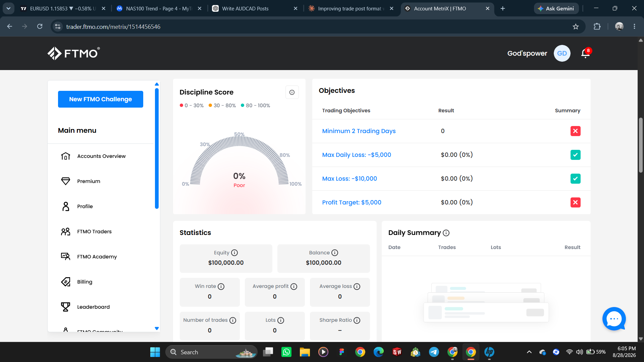Open Telegram from the taskbar
Viewport: 644px width, 362px height.
click(434, 352)
